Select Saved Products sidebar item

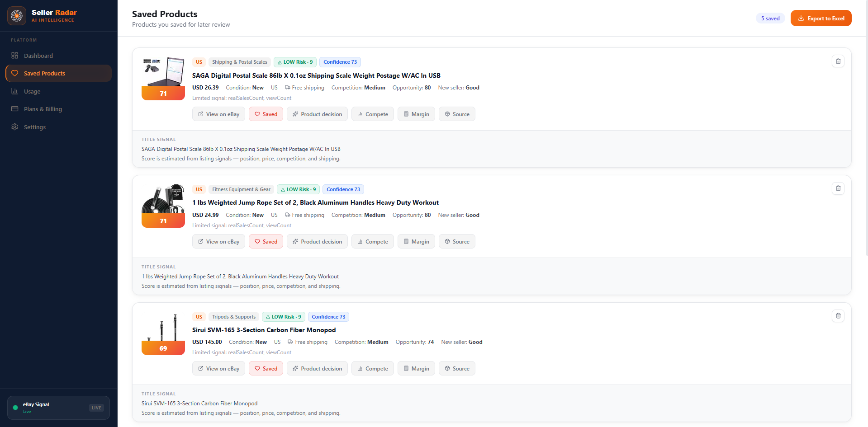point(59,73)
